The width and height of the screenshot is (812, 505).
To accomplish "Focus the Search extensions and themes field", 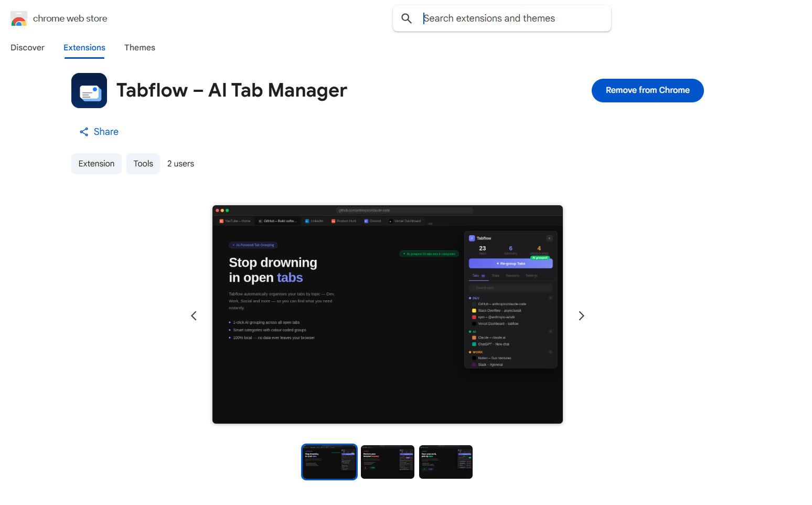I will tap(501, 18).
